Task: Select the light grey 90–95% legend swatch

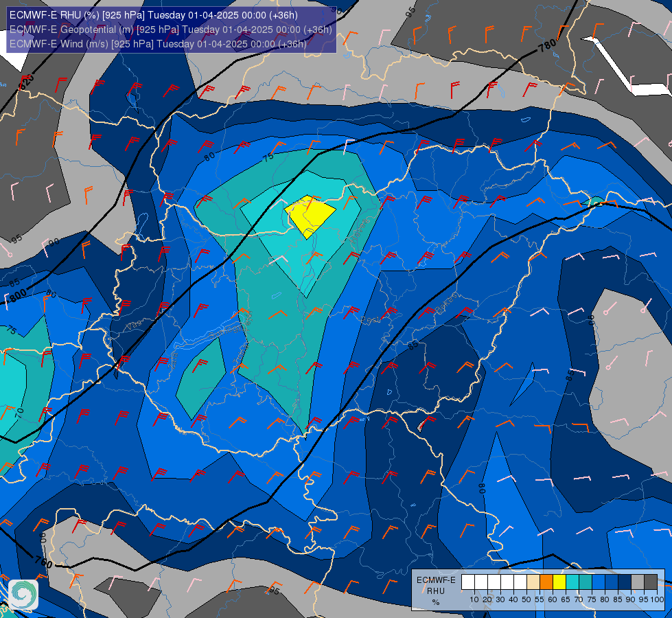Action: coord(638,582)
